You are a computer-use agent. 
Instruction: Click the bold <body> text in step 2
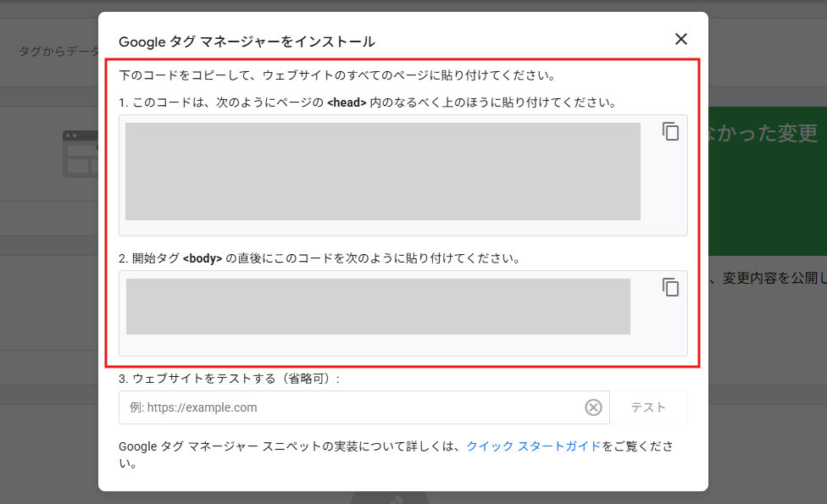pos(203,258)
